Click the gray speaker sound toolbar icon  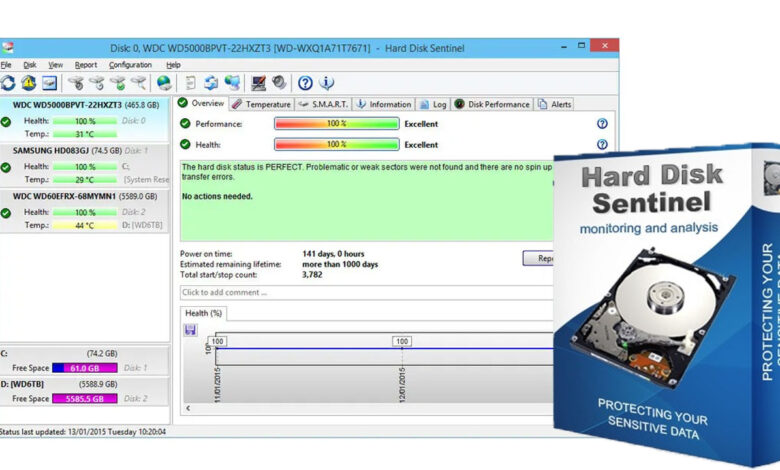[x=279, y=83]
